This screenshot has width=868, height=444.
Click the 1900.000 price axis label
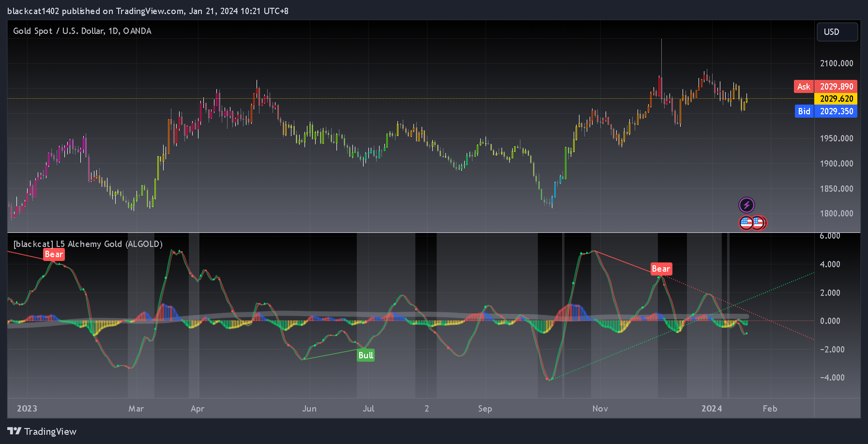coord(837,164)
